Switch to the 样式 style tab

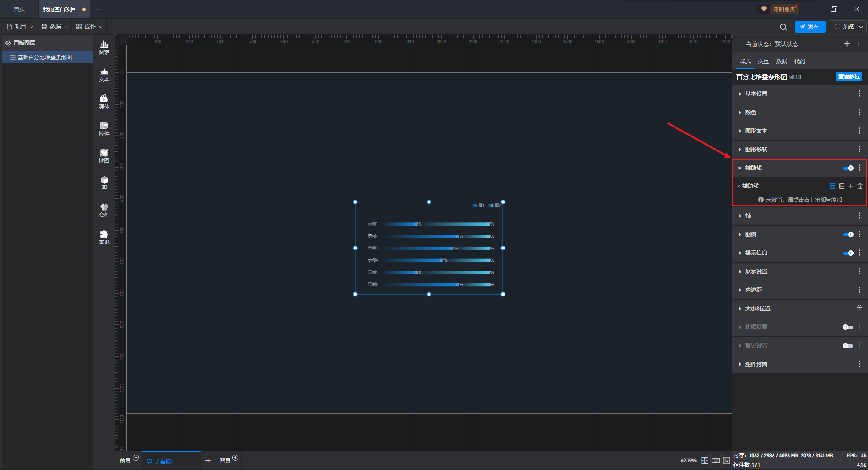pos(745,61)
